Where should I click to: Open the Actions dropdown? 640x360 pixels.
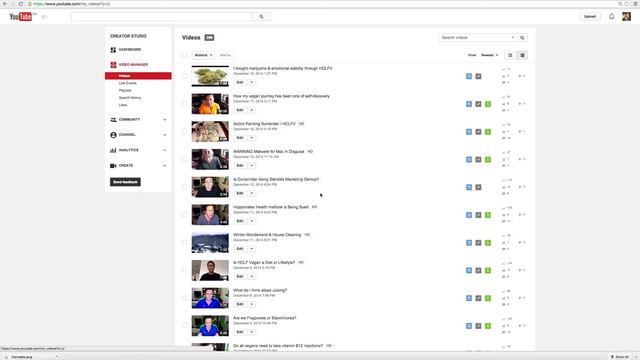point(203,55)
